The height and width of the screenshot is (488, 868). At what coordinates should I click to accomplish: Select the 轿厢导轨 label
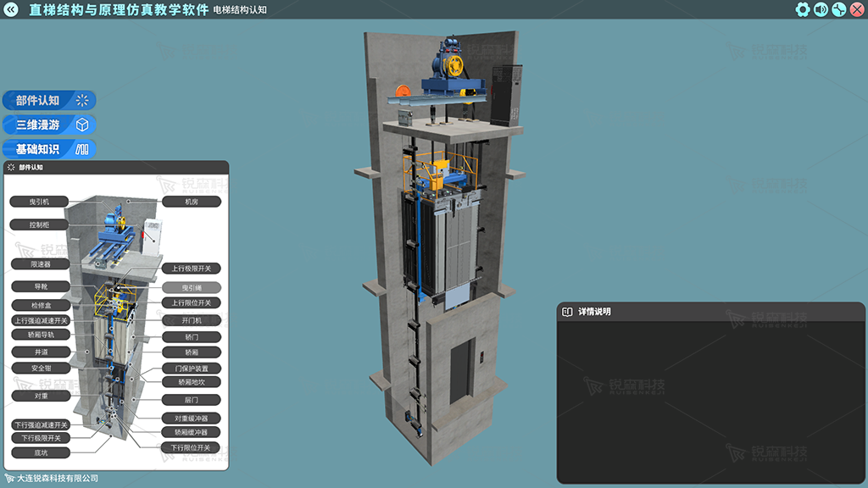click(41, 334)
